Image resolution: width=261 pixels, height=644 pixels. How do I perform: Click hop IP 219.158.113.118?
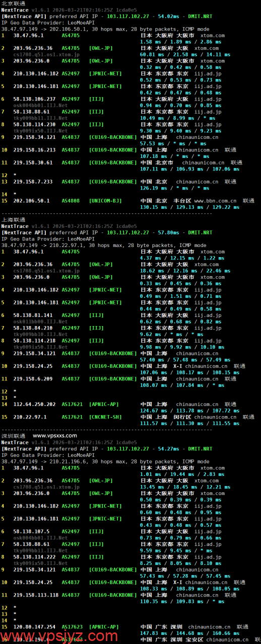click(x=36, y=595)
